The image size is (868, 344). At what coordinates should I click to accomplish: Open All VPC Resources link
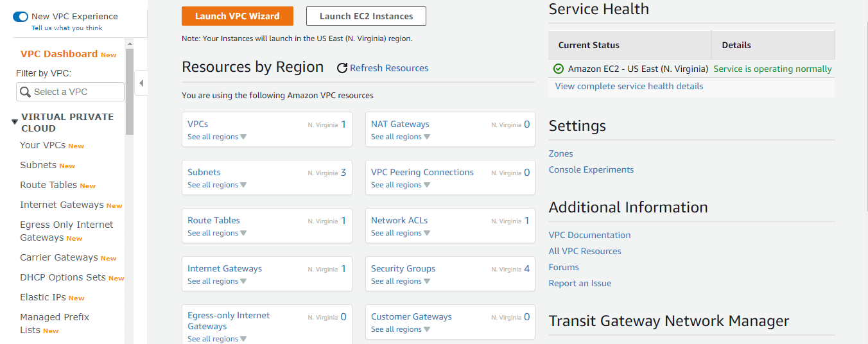585,251
